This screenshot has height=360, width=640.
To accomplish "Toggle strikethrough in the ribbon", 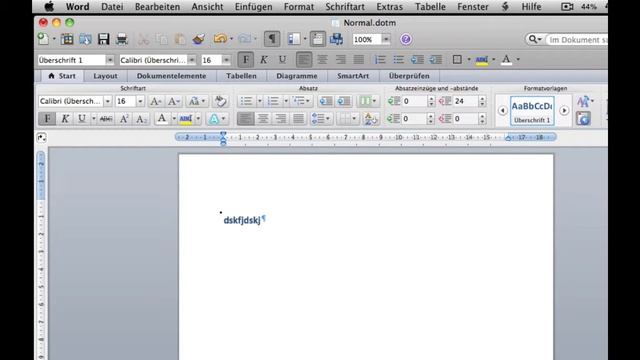I will pyautogui.click(x=106, y=119).
